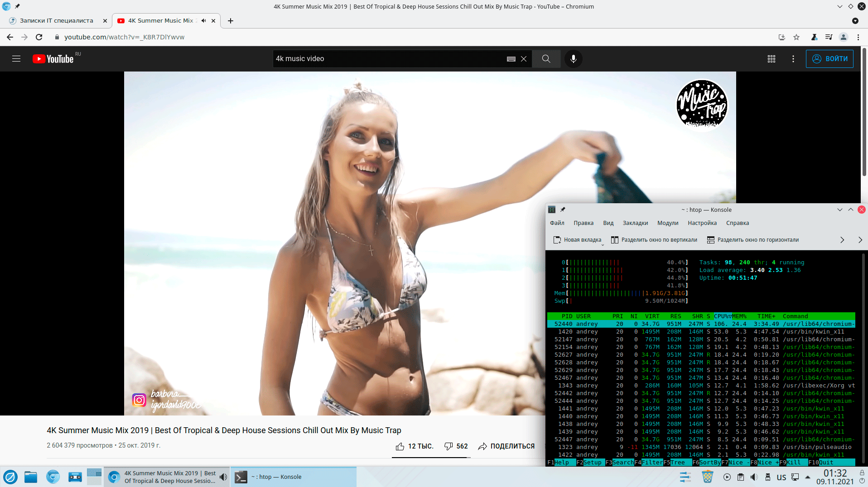The height and width of the screenshot is (487, 868).
Task: Go forward in Chromium
Action: tap(24, 37)
